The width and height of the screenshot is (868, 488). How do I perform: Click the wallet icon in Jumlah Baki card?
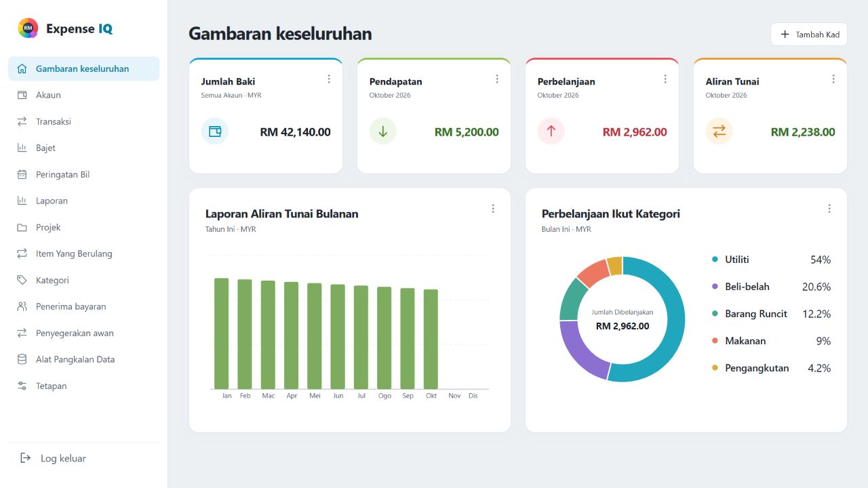[x=215, y=131]
